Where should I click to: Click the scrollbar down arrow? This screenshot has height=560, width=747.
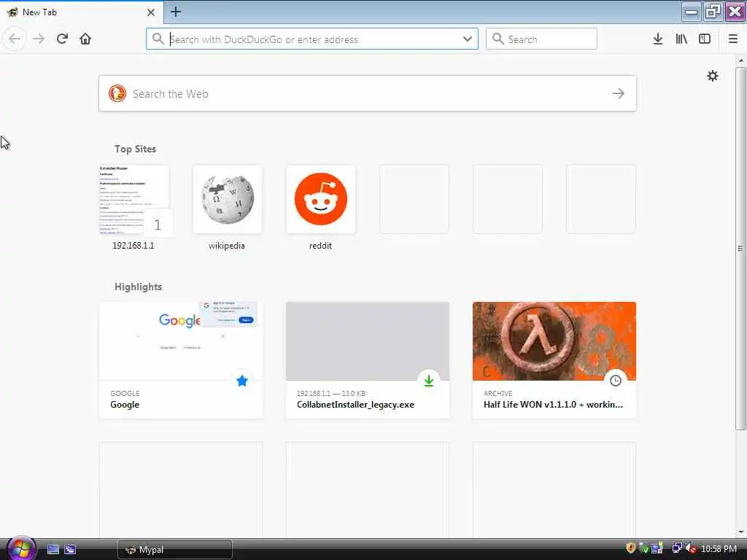point(740,532)
